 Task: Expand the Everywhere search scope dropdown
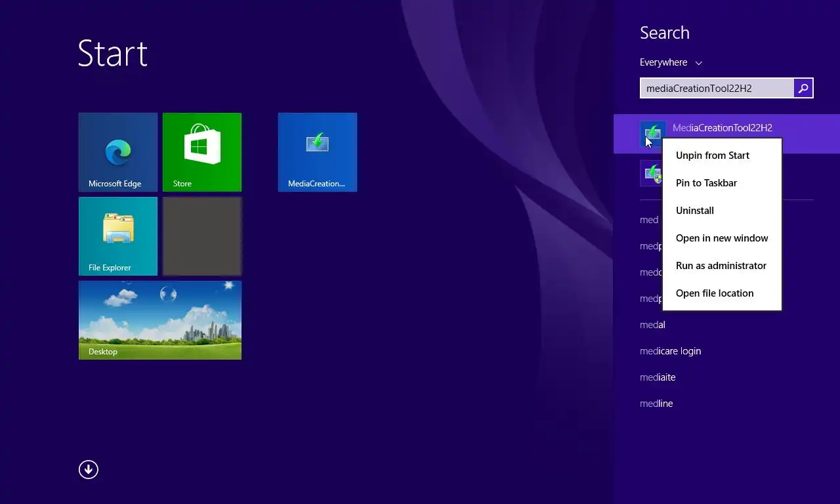click(x=671, y=62)
